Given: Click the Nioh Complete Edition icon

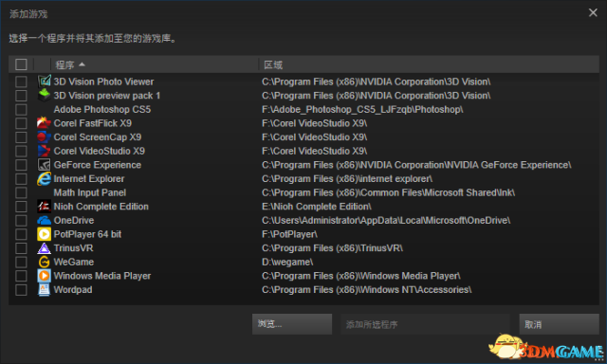Looking at the screenshot, I should [x=45, y=207].
